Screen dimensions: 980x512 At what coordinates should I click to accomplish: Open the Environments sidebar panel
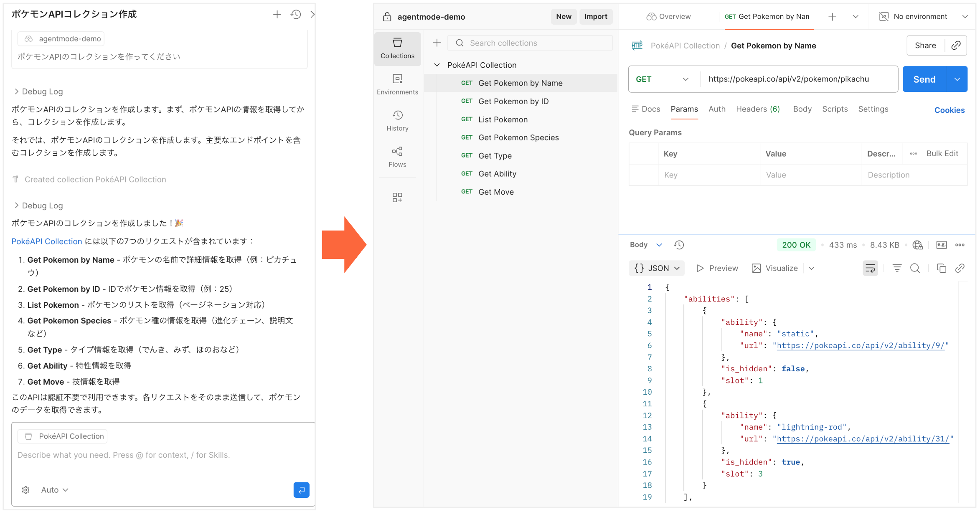(x=397, y=85)
